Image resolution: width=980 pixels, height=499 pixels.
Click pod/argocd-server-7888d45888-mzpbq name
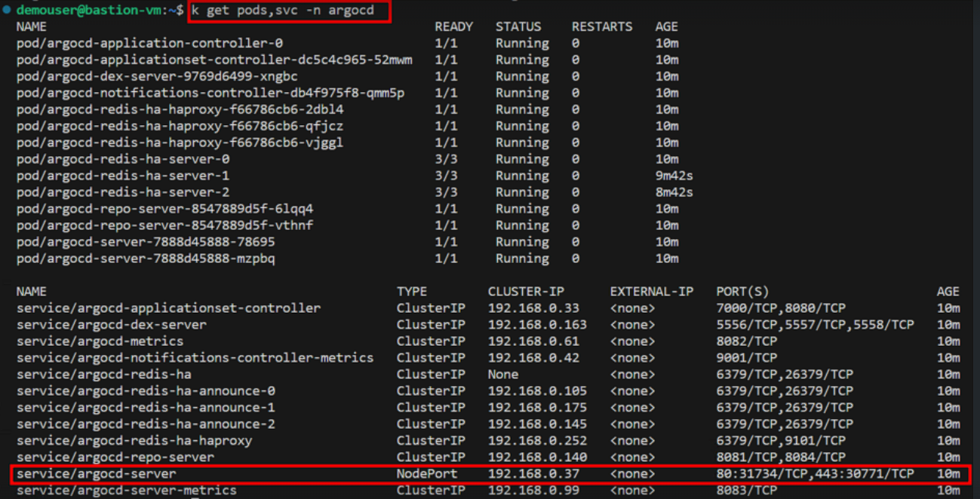(x=146, y=259)
